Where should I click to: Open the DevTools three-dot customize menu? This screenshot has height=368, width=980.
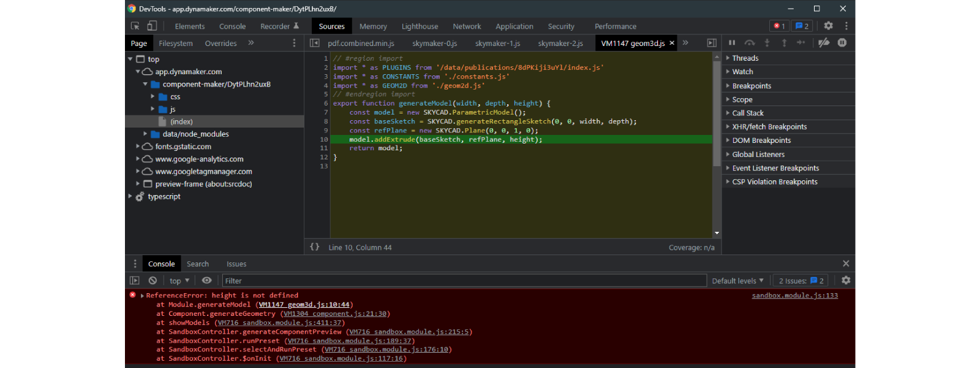pyautogui.click(x=846, y=26)
